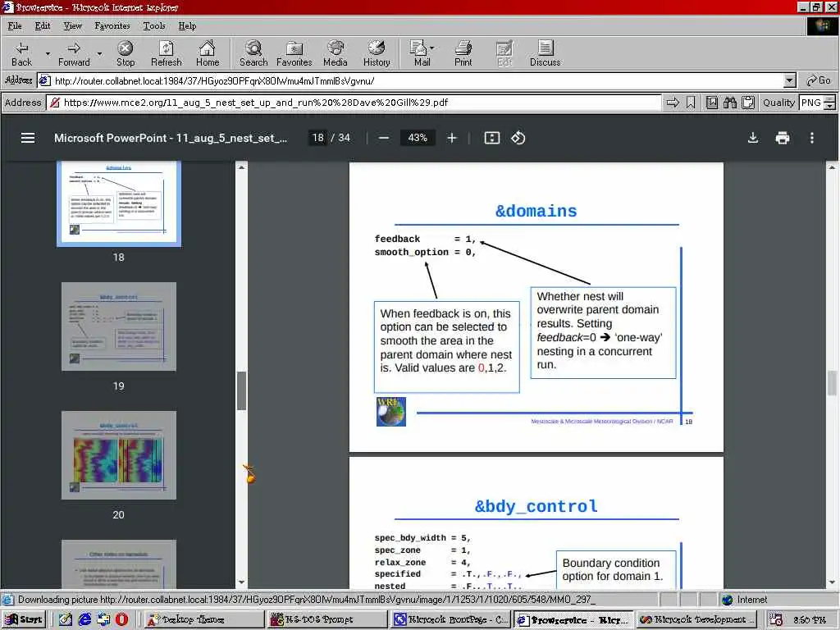Viewport: 840px width, 630px height.
Task: Select page 20 thumbnail
Action: click(118, 455)
